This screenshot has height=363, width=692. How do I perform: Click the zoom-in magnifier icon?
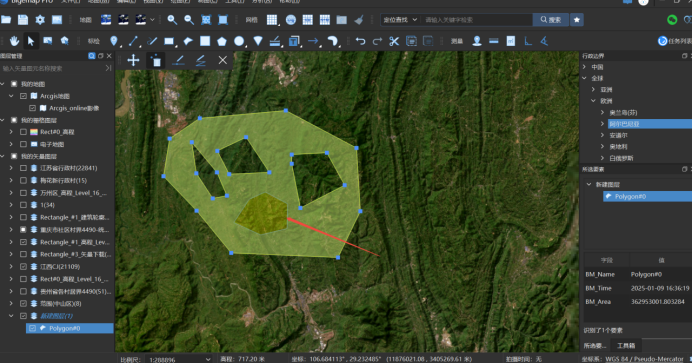(x=172, y=19)
